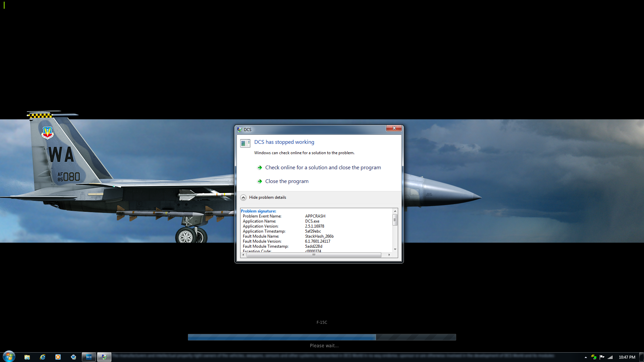Launch Internet Explorer from the taskbar
This screenshot has width=644, height=362.
coord(43,357)
